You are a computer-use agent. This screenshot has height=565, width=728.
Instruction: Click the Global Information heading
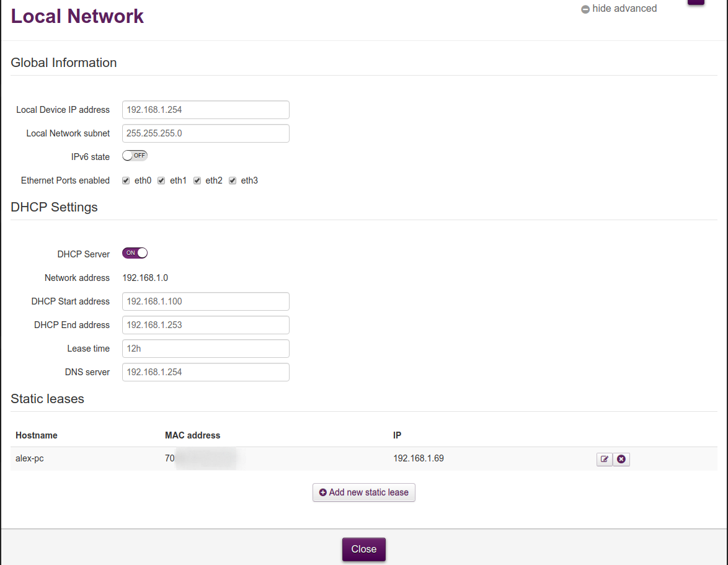click(x=64, y=63)
